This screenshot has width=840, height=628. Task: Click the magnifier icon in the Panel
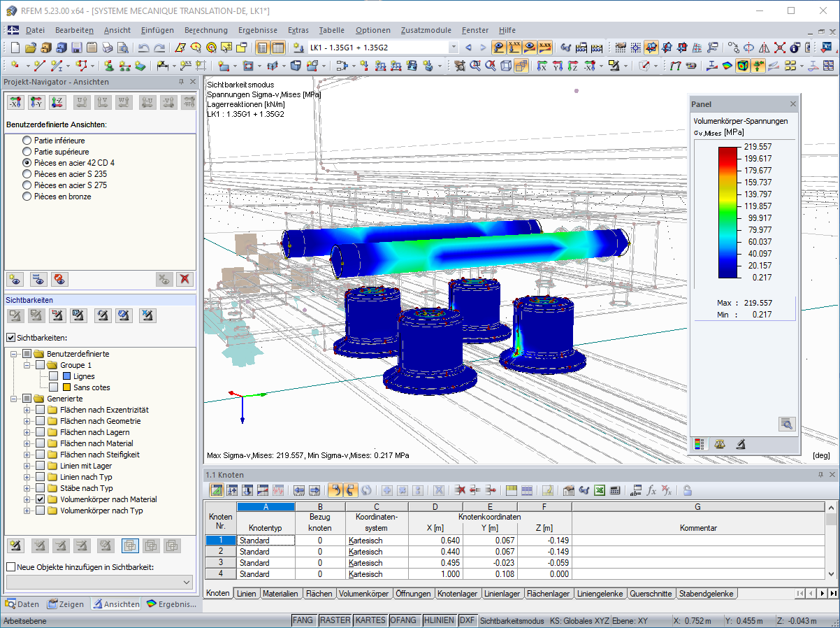[787, 424]
